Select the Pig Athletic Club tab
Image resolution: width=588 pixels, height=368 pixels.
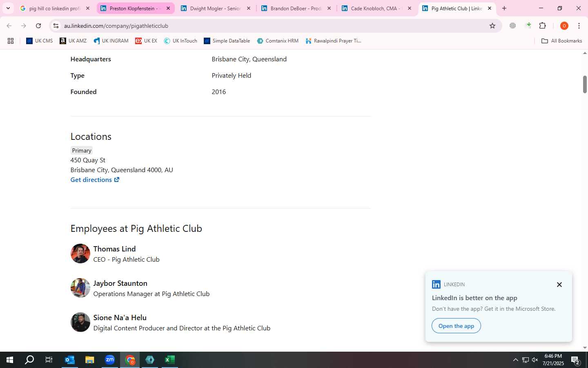[x=457, y=8]
